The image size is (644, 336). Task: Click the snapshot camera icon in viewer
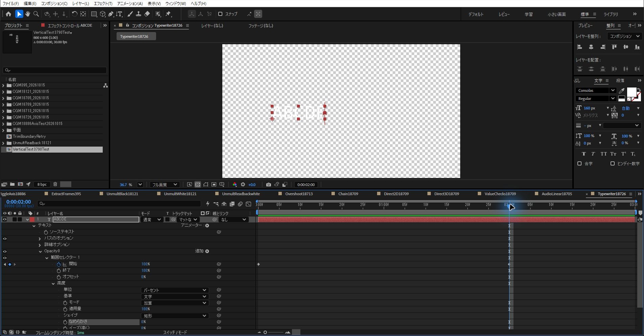click(x=268, y=185)
